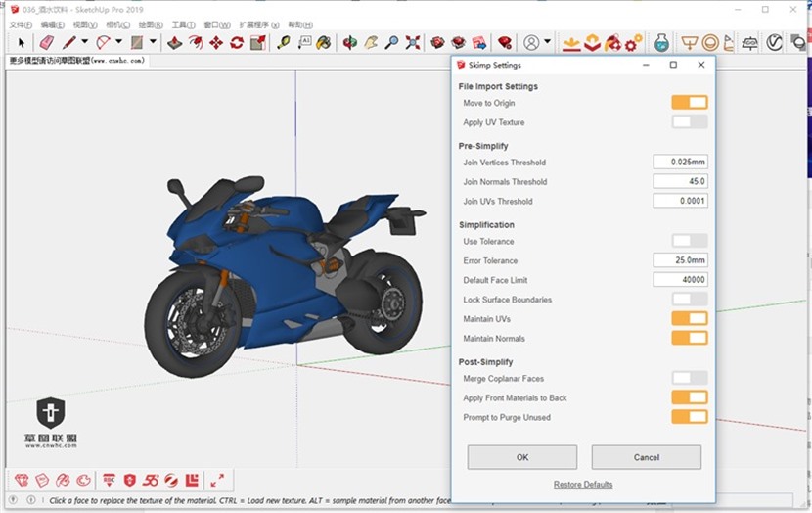Click the Join Vertices Threshold field
812x513 pixels.
click(x=681, y=162)
